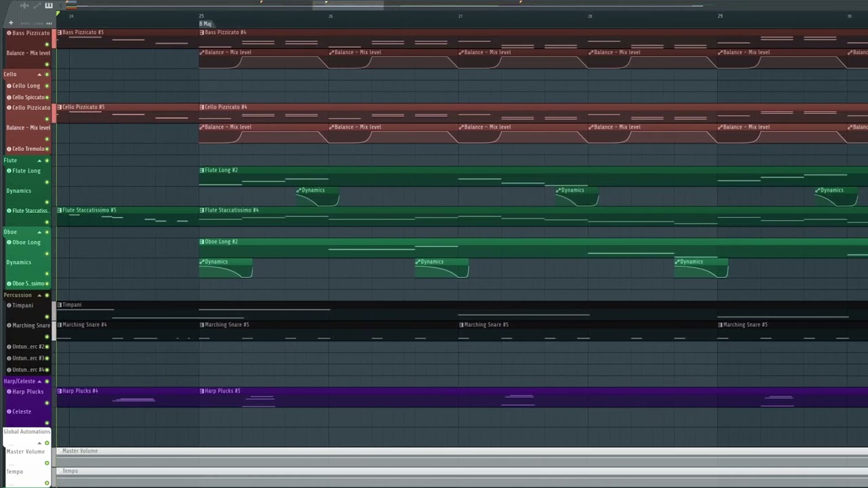Click the Celeste track icon
This screenshot has width=868, height=488.
pyautogui.click(x=9, y=411)
